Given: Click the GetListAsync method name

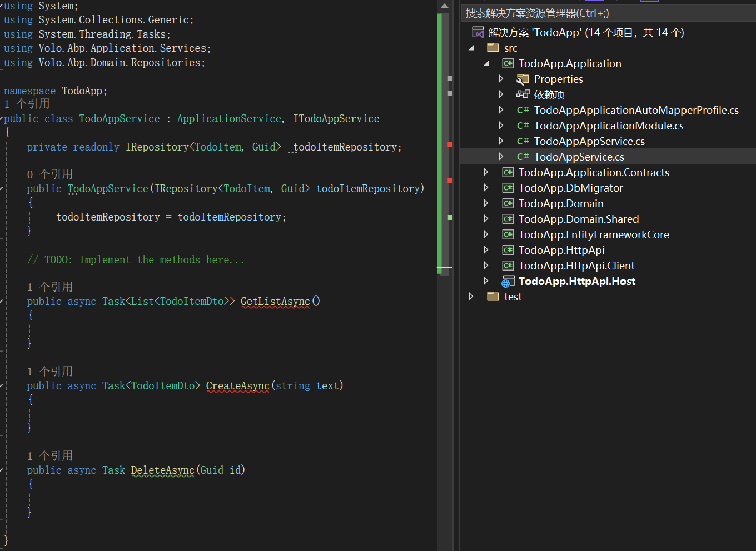Looking at the screenshot, I should pos(275,301).
